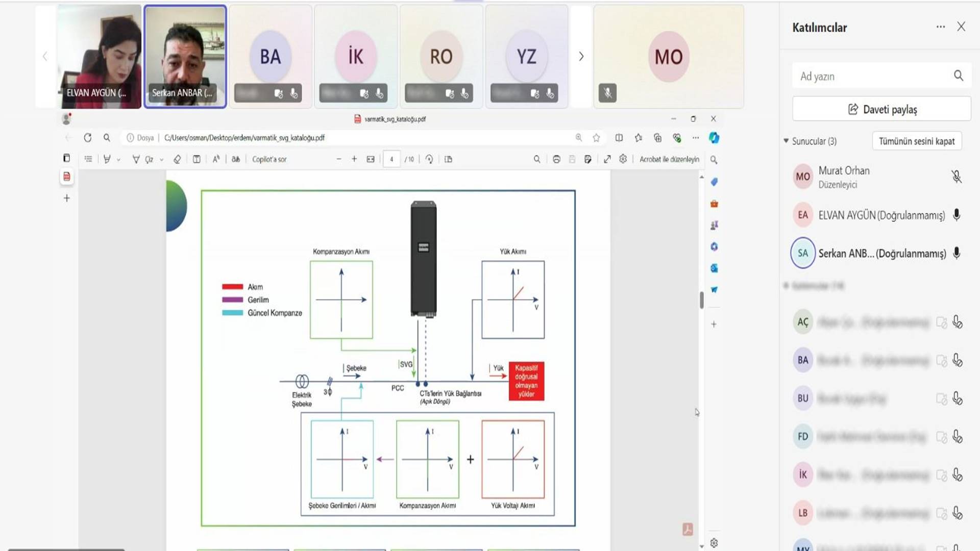Select the YZ participant tile
The width and height of the screenshot is (980, 551).
526,57
